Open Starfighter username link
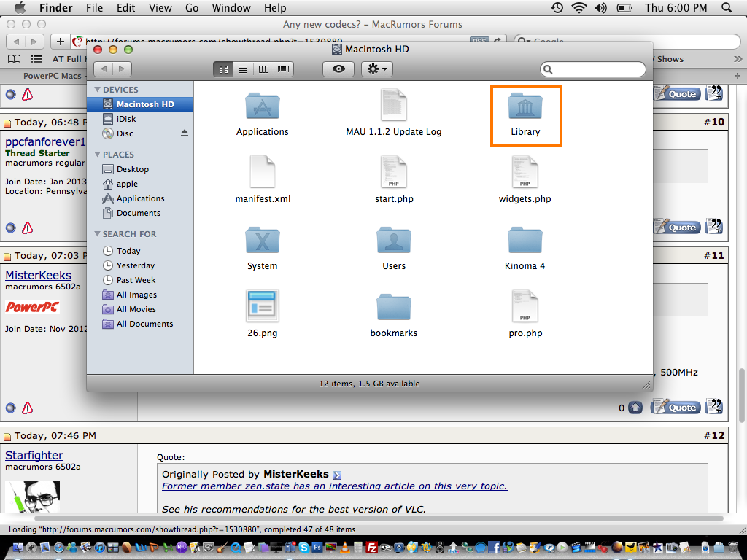 (34, 455)
